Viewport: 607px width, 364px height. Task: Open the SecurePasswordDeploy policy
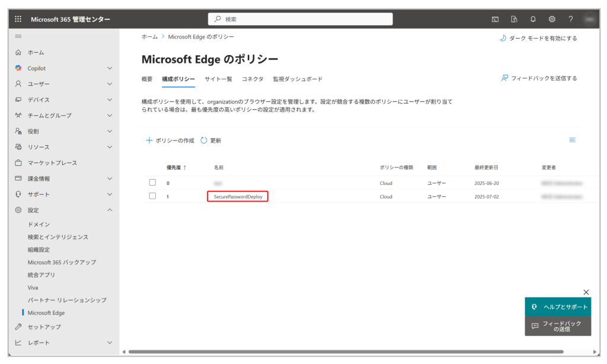point(238,197)
